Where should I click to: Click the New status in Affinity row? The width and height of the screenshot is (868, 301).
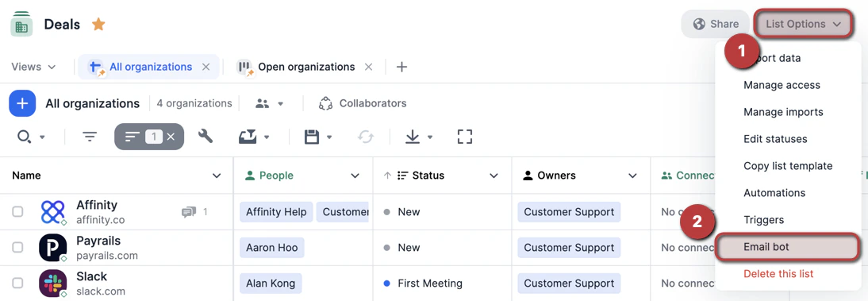tap(402, 212)
